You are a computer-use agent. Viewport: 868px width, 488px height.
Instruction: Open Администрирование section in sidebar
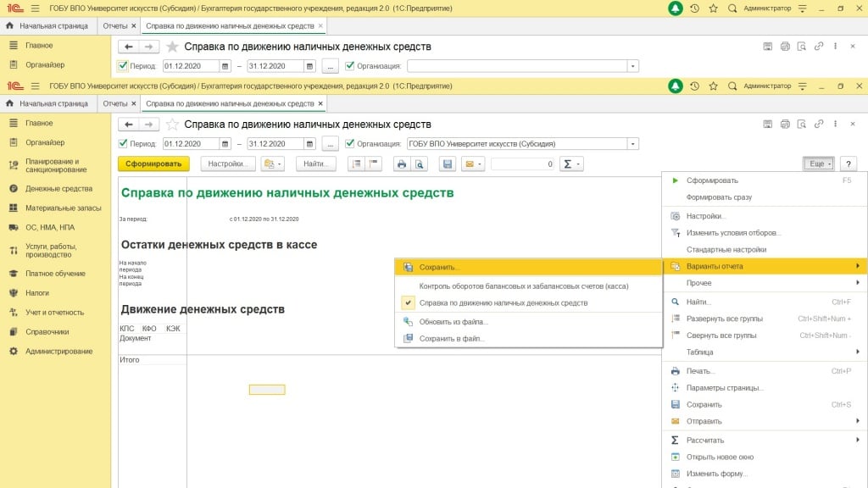click(58, 351)
